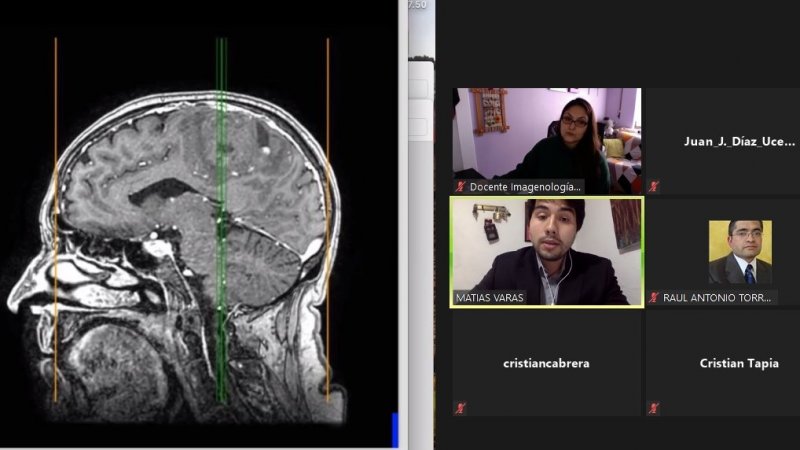Click the Cristian Tapia name text
The image size is (800, 450).
(x=739, y=364)
